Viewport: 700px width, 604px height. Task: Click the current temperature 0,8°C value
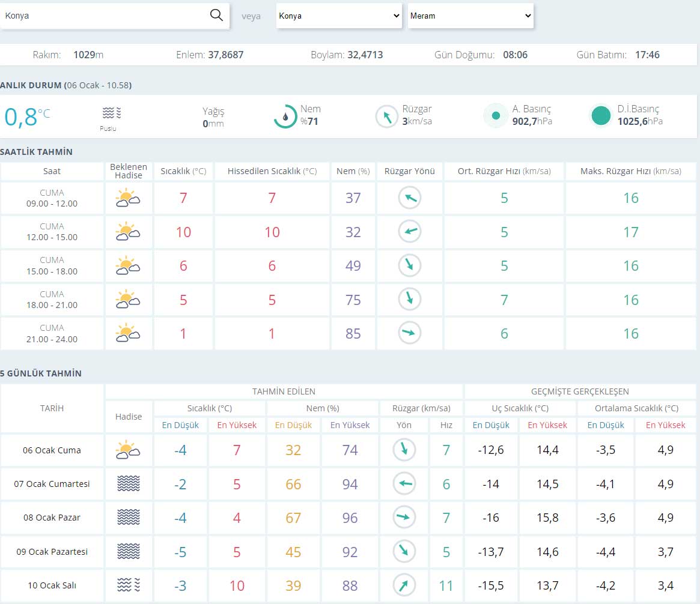tap(27, 117)
